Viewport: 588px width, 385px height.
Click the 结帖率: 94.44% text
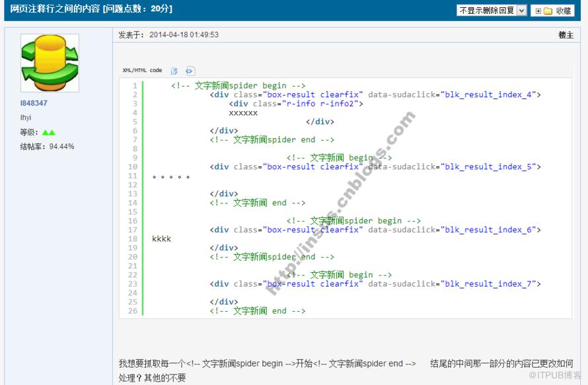(x=47, y=147)
